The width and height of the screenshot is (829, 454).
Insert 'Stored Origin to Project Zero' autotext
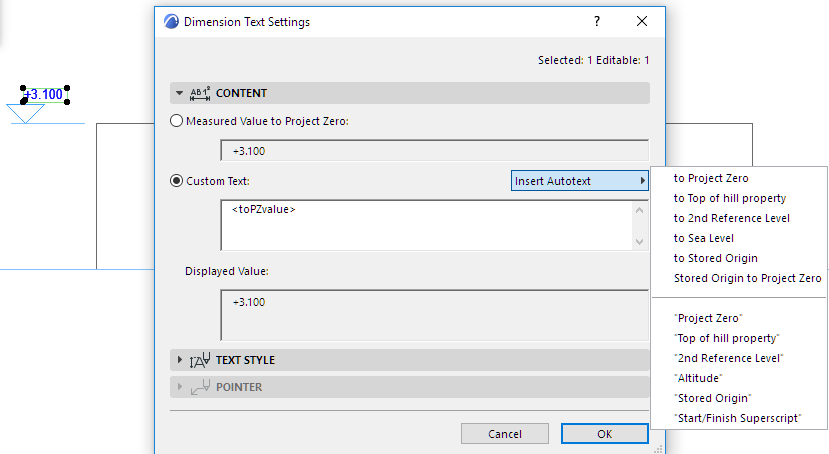tap(747, 278)
